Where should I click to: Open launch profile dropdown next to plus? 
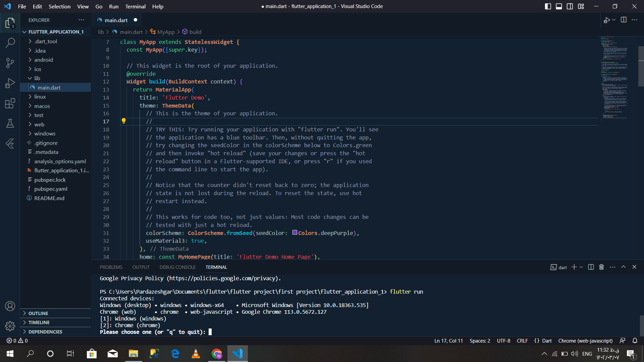(x=581, y=267)
